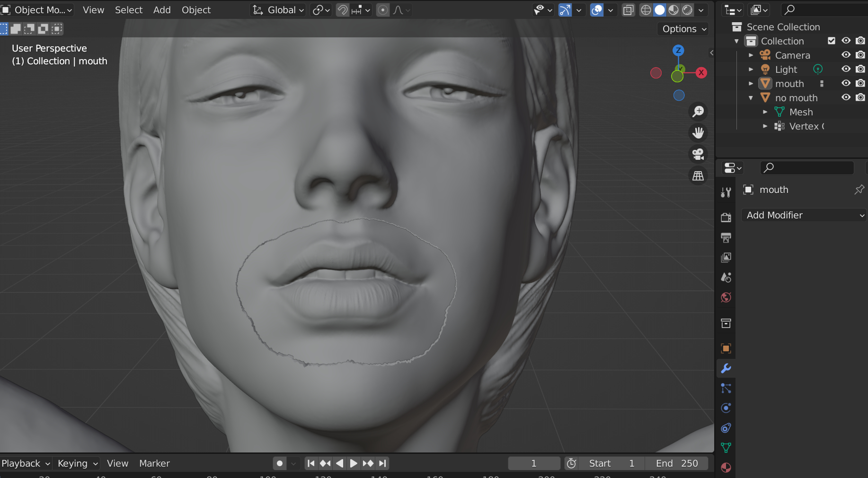Open the World properties tab
Image resolution: width=868 pixels, height=478 pixels.
pos(726,297)
